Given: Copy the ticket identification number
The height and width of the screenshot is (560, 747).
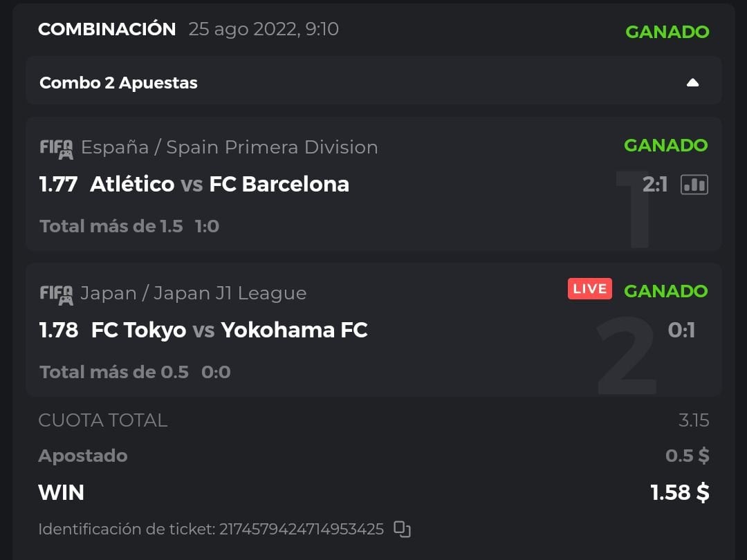Looking at the screenshot, I should pyautogui.click(x=402, y=530).
